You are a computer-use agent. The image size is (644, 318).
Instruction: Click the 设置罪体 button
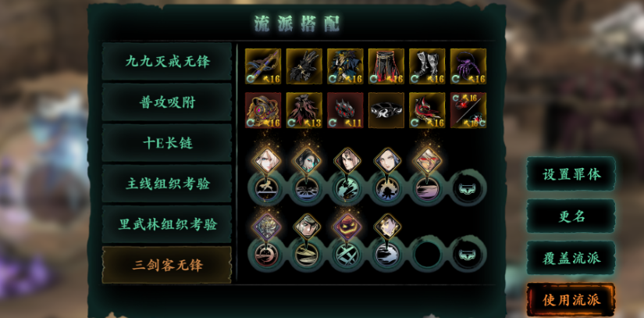[x=571, y=174]
